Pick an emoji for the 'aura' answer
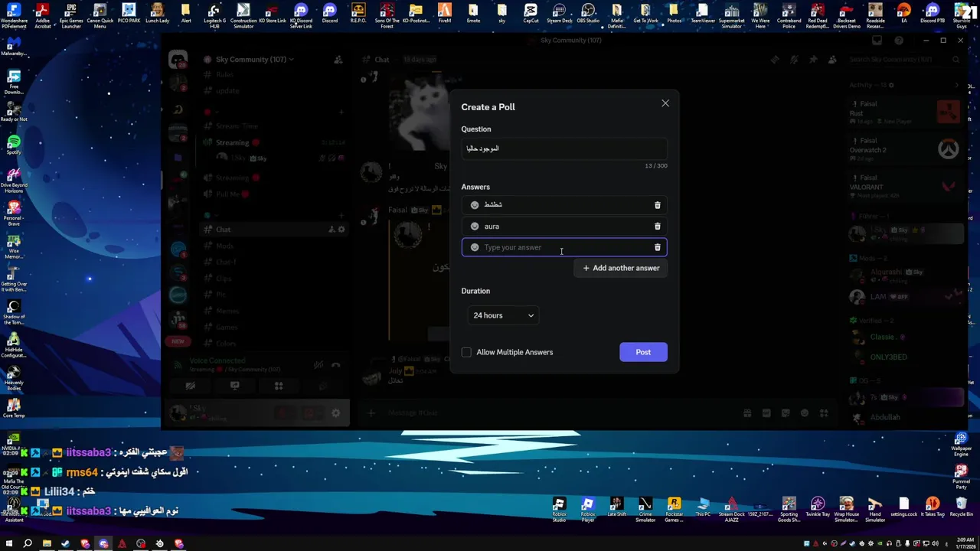Image resolution: width=980 pixels, height=551 pixels. coord(475,227)
